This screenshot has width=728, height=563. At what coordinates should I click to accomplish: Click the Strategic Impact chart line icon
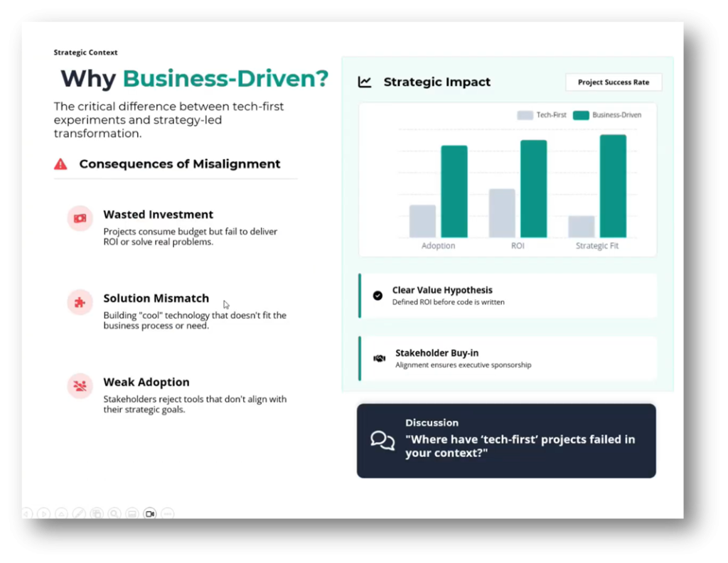[365, 82]
